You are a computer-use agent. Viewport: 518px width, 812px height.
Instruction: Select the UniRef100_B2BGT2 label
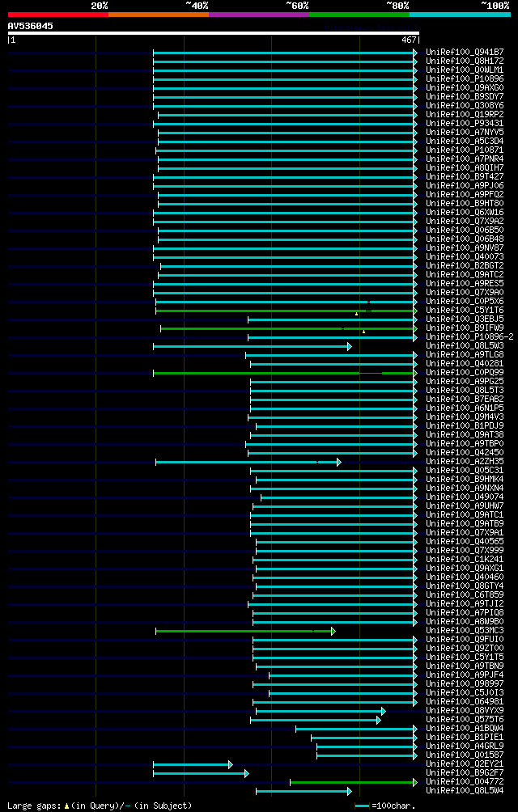[465, 265]
